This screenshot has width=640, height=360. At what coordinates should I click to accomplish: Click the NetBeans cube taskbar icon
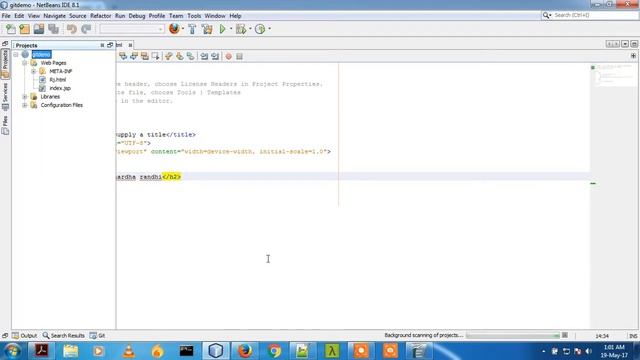[x=216, y=351]
